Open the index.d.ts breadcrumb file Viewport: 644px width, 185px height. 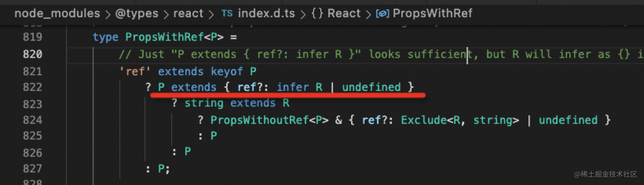(x=266, y=13)
